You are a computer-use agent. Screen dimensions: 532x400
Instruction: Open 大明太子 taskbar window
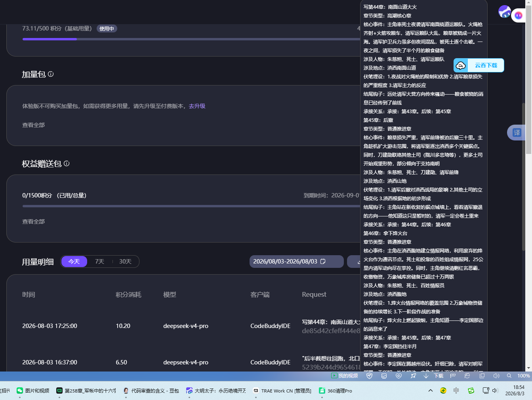pos(216,391)
